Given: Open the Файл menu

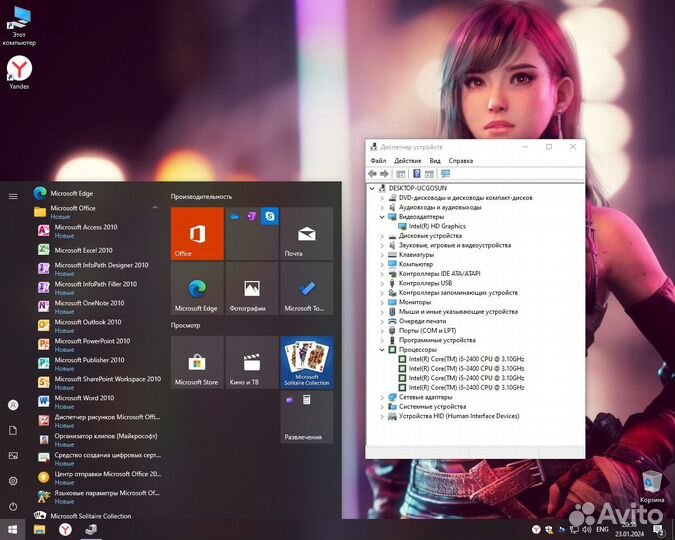Looking at the screenshot, I should point(378,161).
